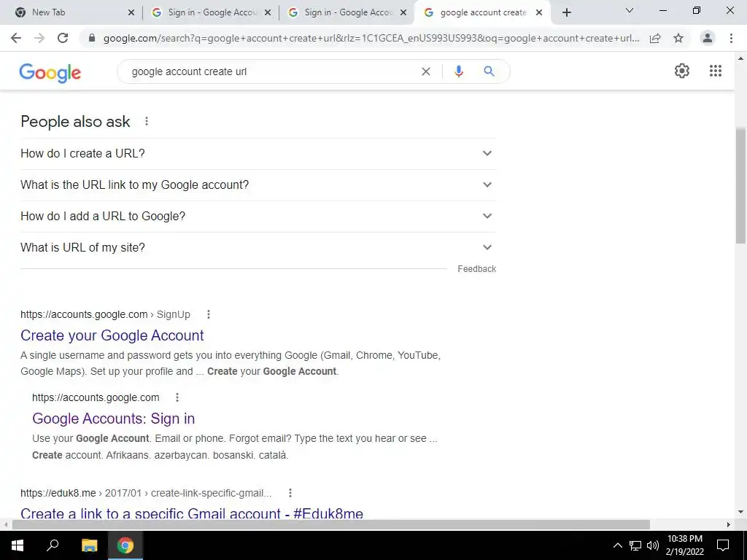
Task: Open taskbar clock showing 10:38 PM
Action: point(684,545)
